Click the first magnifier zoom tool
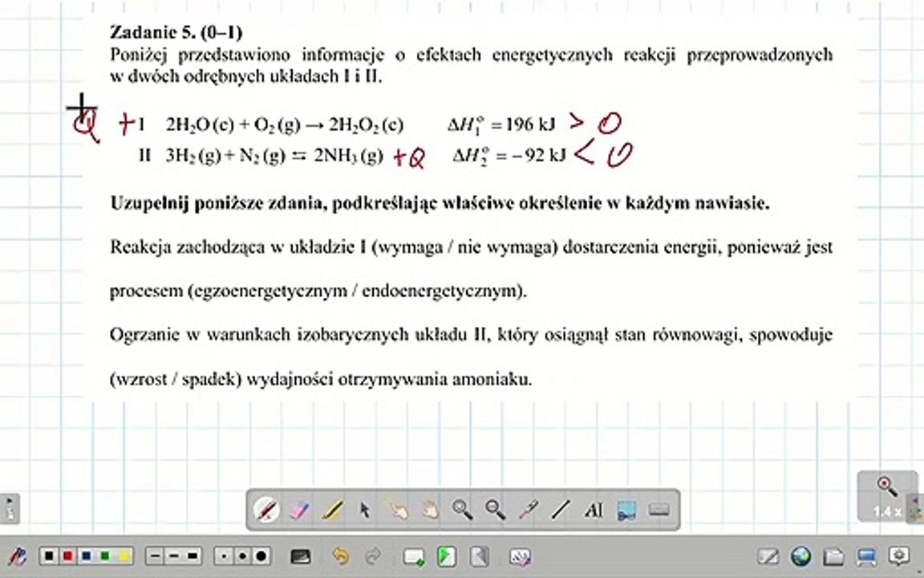This screenshot has width=924, height=578. 462,509
